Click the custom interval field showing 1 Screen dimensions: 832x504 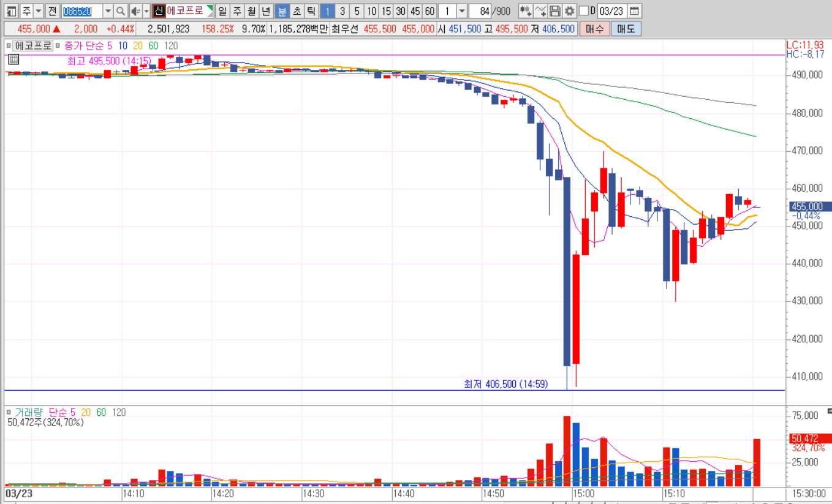pyautogui.click(x=447, y=10)
